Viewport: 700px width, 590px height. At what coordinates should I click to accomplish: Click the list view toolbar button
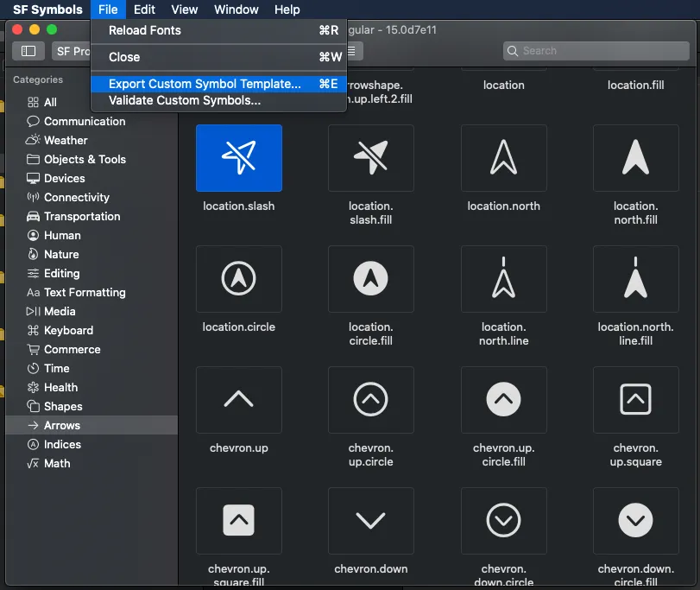(354, 51)
